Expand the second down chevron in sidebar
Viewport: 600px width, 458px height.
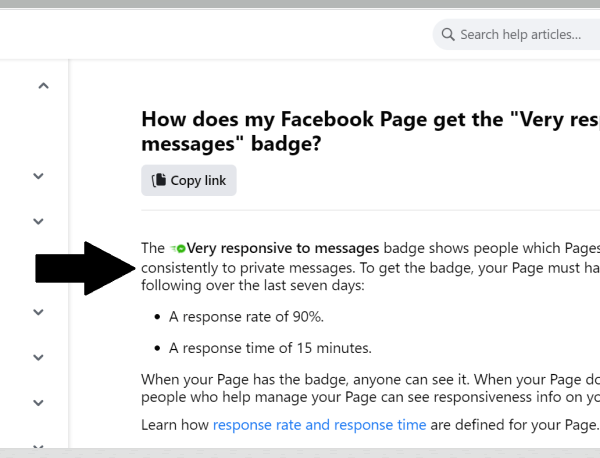[38, 221]
